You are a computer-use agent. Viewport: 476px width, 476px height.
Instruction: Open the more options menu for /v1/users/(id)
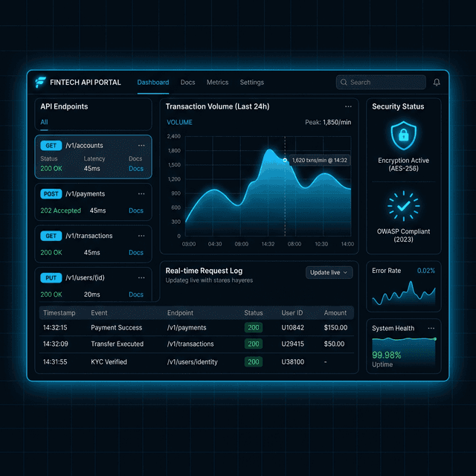(141, 277)
